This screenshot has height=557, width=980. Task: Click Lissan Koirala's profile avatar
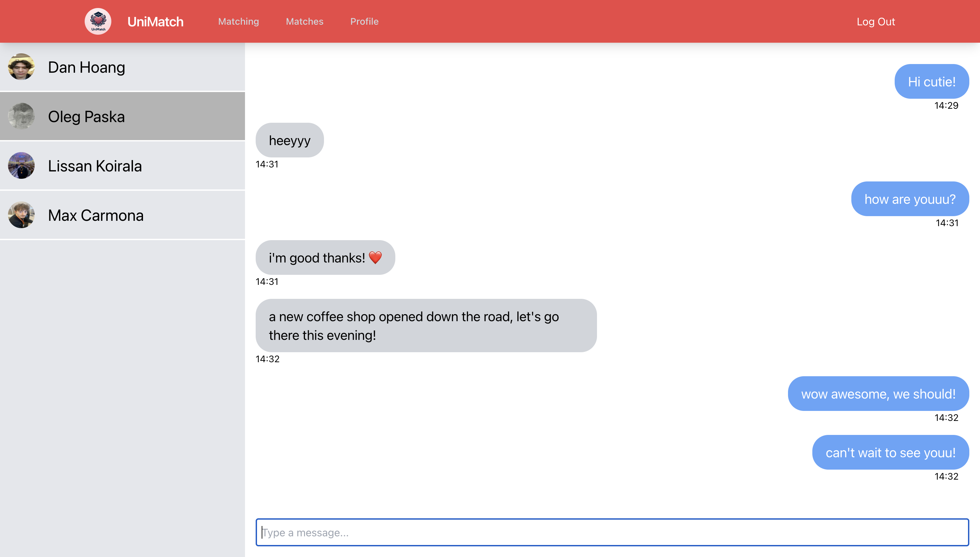(21, 166)
